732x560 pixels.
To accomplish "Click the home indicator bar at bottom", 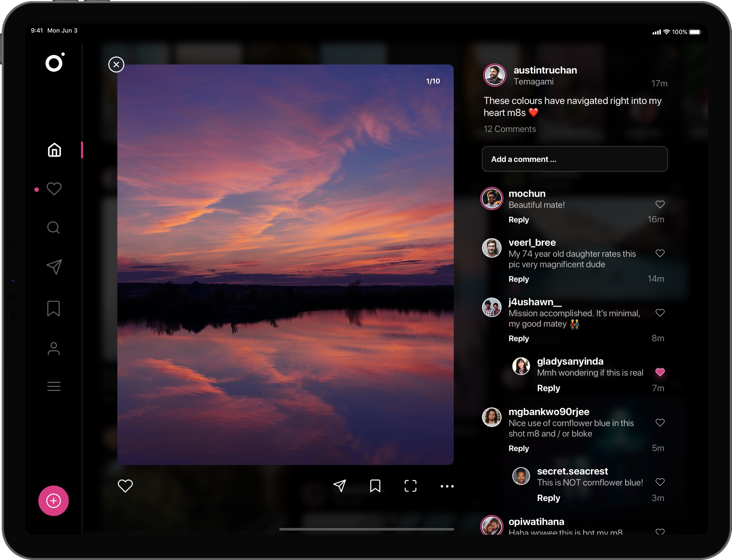I will (366, 529).
